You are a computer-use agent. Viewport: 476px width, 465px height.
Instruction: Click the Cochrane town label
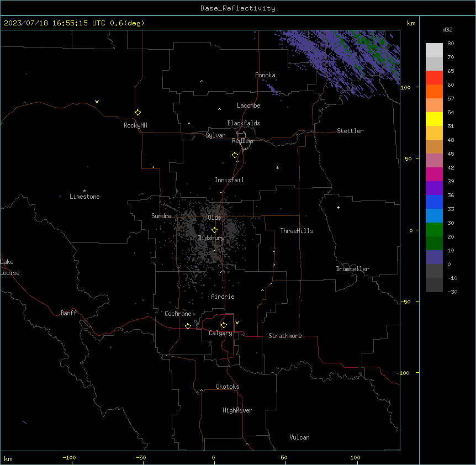[x=178, y=314]
